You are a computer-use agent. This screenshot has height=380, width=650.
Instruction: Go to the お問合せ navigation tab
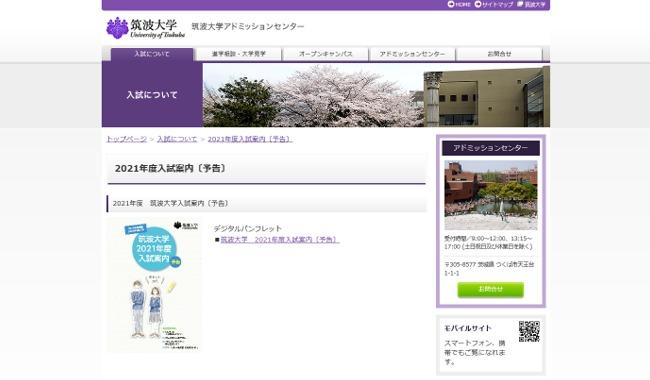(499, 54)
